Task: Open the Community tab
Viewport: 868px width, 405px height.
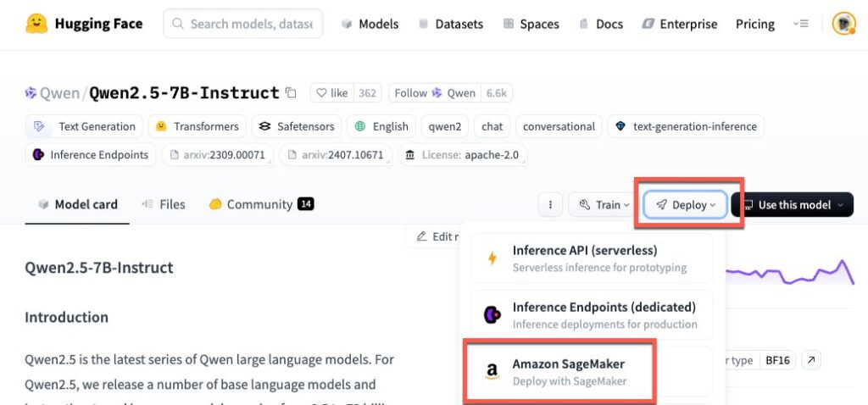Action: coord(261,205)
